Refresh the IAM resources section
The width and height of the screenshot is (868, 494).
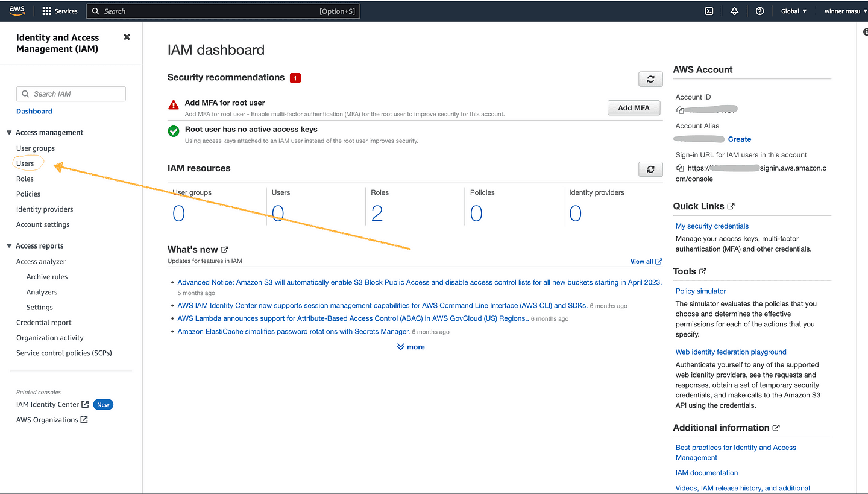pos(650,169)
